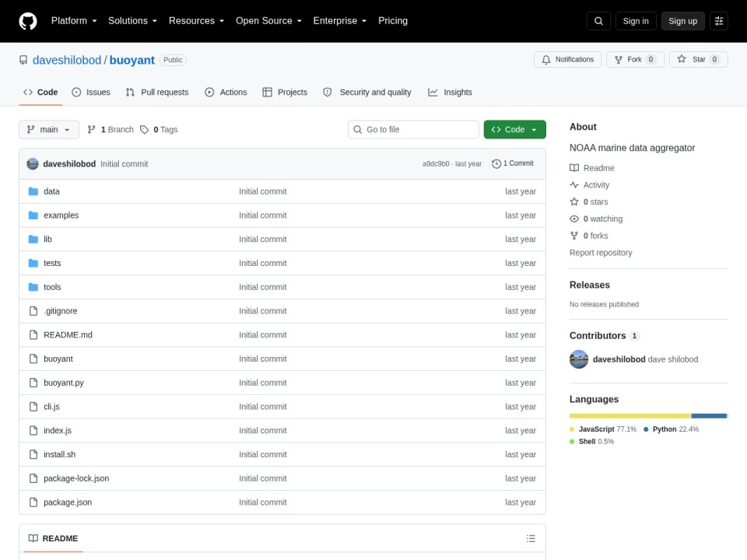
Task: Open the Pricing page
Action: [x=392, y=21]
